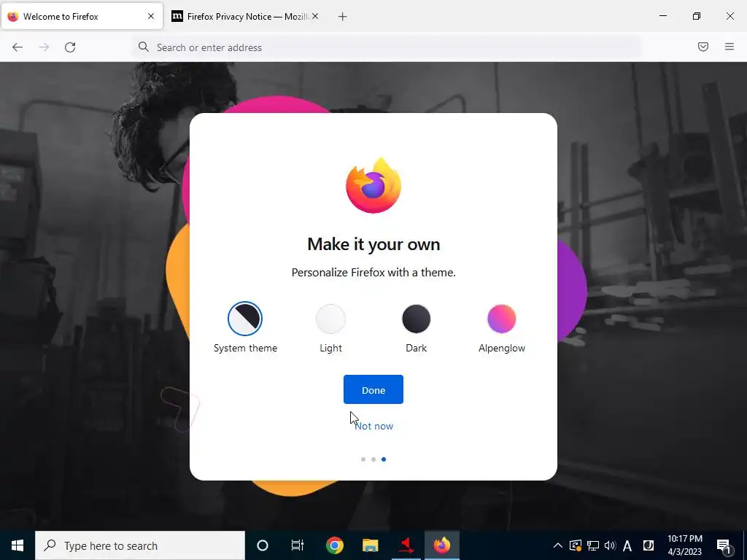Open the notification center icon
747x560 pixels.
point(724,546)
